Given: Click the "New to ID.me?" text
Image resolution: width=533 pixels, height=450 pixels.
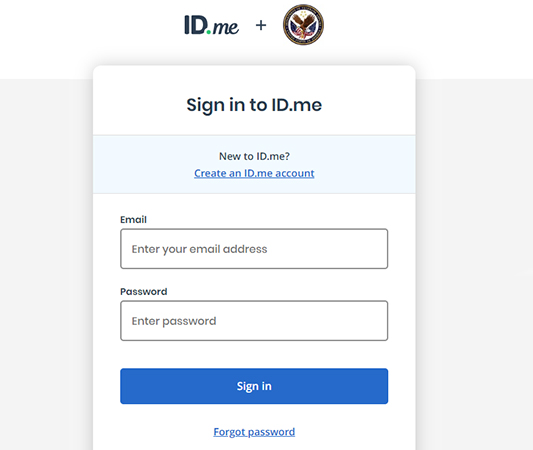Looking at the screenshot, I should [x=254, y=156].
